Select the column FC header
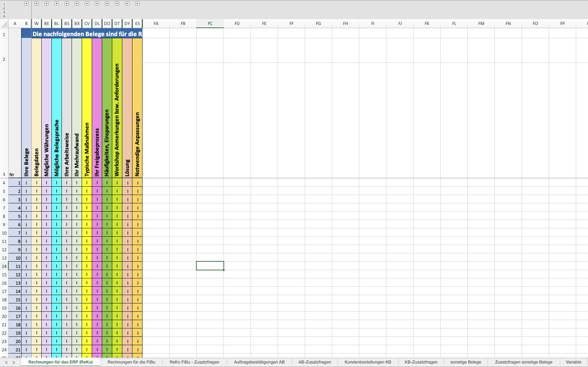The height and width of the screenshot is (367, 588). coord(210,24)
